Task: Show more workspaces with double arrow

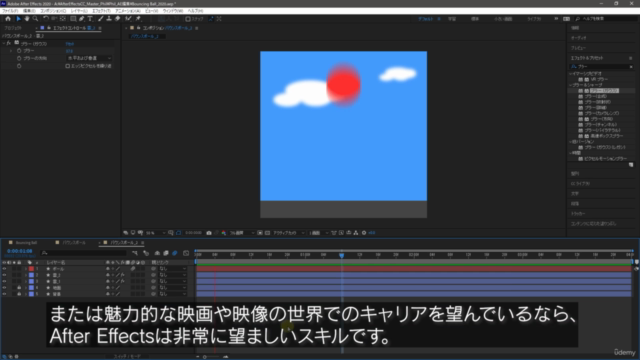Action: pos(556,19)
